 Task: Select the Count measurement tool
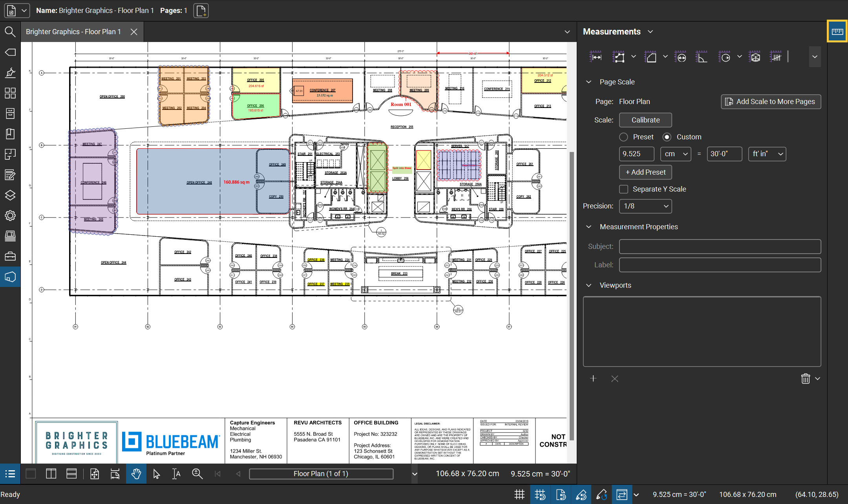point(776,57)
